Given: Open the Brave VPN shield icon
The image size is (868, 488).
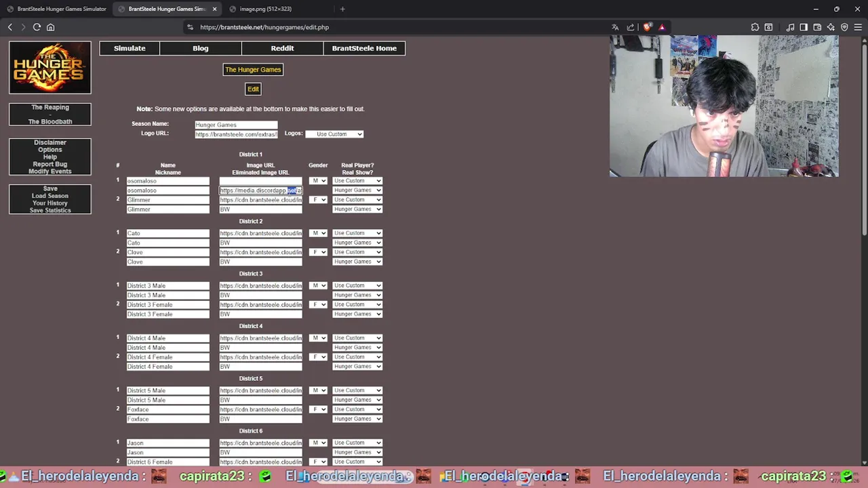Looking at the screenshot, I should point(844,27).
